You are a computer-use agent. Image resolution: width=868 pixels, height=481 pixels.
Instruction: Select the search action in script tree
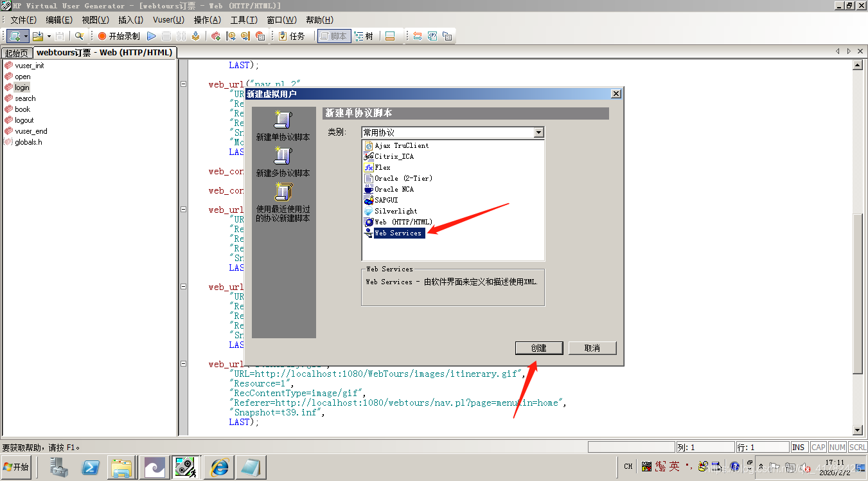(x=25, y=98)
